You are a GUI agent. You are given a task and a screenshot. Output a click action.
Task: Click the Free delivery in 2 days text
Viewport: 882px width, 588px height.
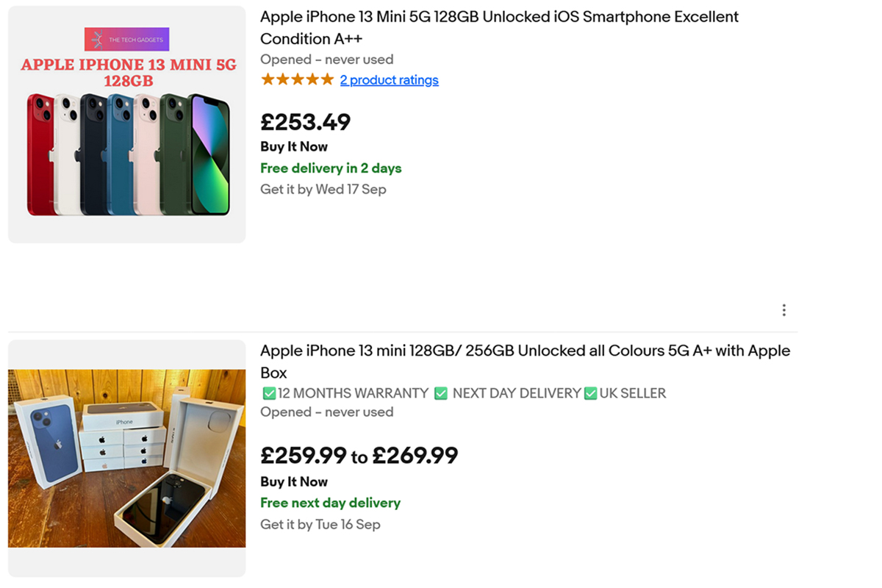pyautogui.click(x=331, y=168)
